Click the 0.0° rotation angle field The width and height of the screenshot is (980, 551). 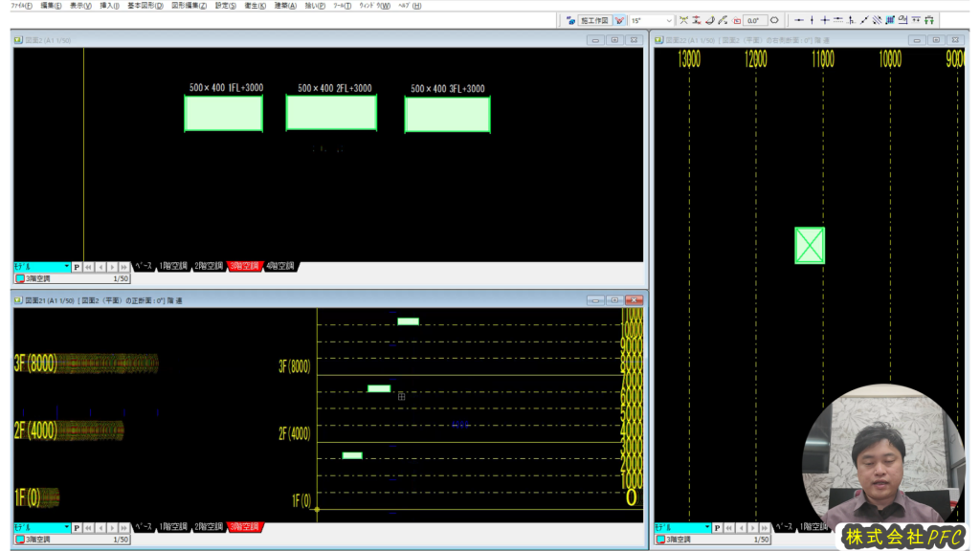click(x=753, y=20)
